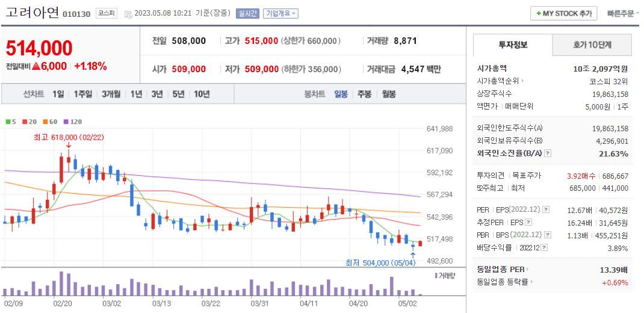The height and width of the screenshot is (313, 644).
Task: Select the 1주일 line chart period
Action: (x=83, y=94)
